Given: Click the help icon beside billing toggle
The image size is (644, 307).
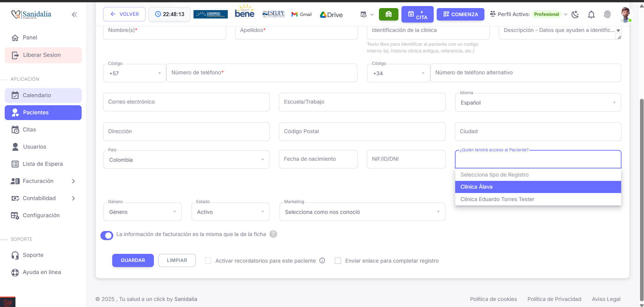Looking at the screenshot, I should (273, 234).
